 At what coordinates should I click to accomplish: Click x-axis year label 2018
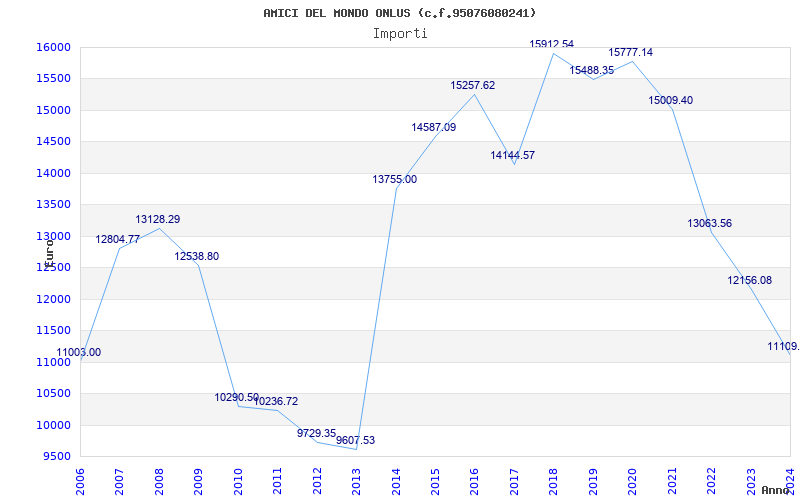click(554, 482)
